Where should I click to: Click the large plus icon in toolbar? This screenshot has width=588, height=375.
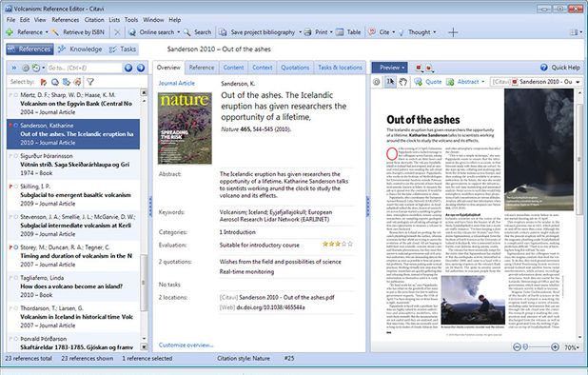tap(453, 32)
